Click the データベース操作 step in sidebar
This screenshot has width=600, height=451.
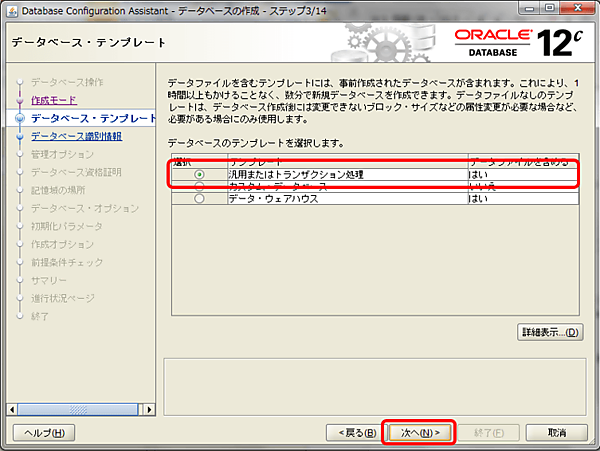67,82
